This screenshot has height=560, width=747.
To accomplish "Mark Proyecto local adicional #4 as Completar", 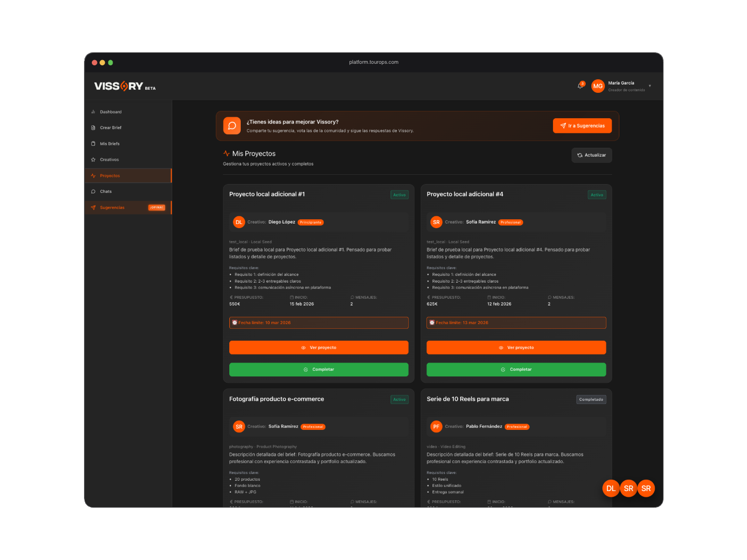I will pyautogui.click(x=516, y=370).
